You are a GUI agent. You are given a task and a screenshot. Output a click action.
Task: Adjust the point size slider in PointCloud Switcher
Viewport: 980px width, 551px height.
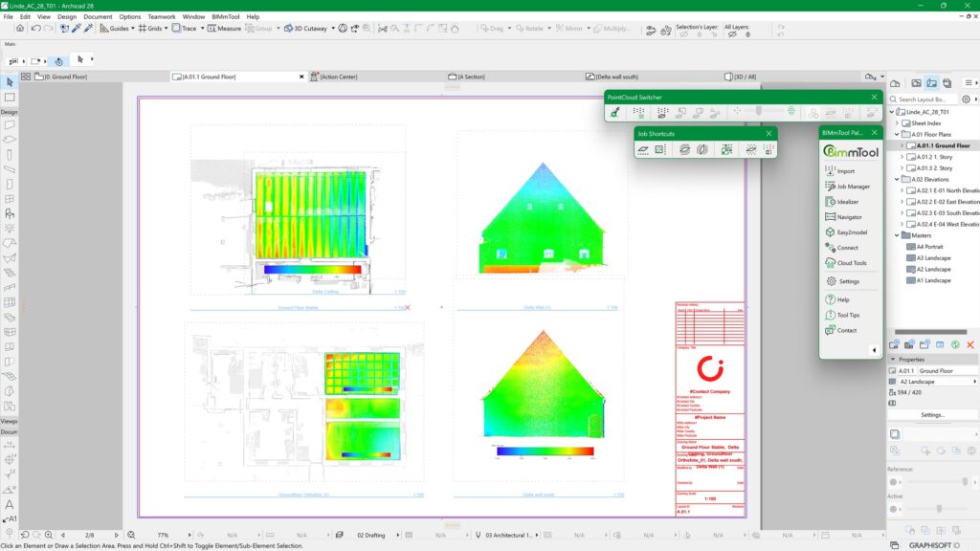[x=759, y=109]
